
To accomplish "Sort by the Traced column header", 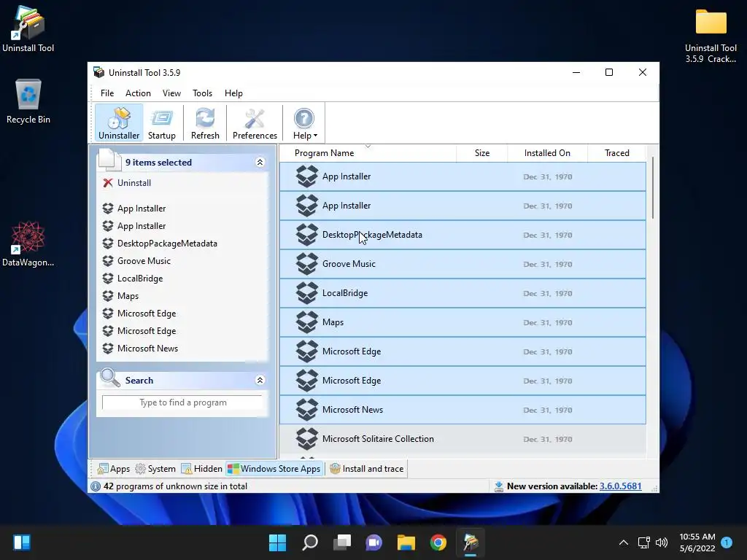I will (x=616, y=153).
